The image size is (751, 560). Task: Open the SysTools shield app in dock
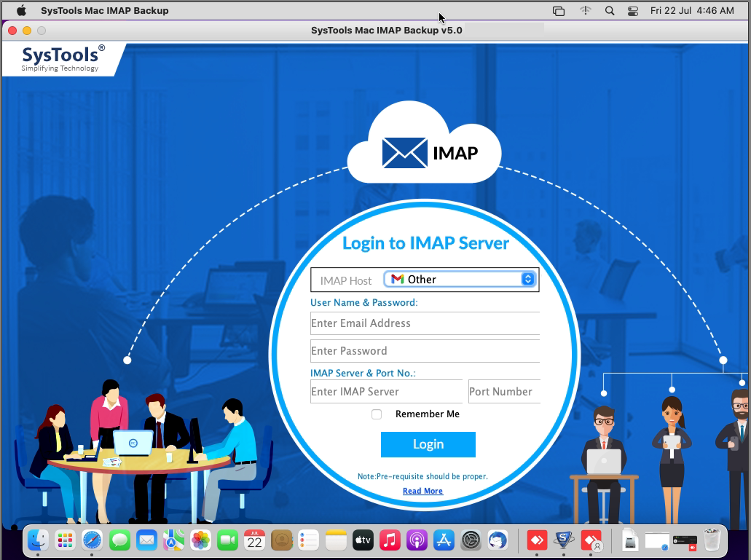coord(564,541)
